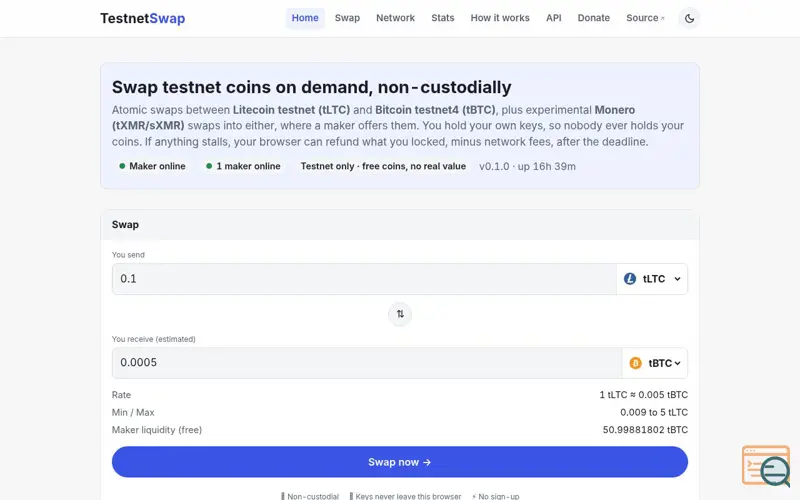Click the rate value 1 tLTC ≈ 0.005 tBTC
Screen dimensions: 800x500
[x=643, y=395]
